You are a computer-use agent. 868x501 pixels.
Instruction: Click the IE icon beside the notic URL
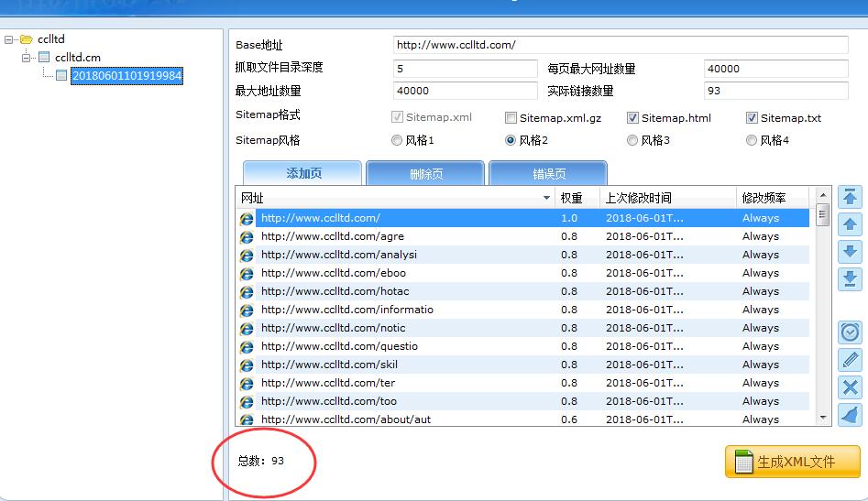(247, 328)
